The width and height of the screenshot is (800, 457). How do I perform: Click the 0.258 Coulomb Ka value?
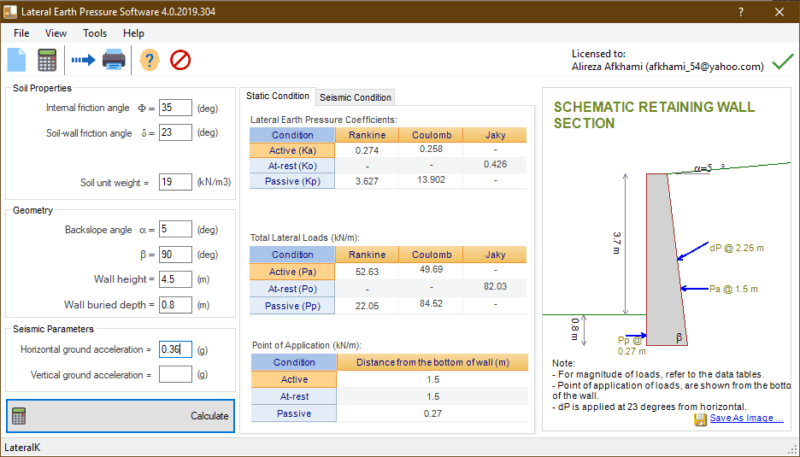point(431,149)
